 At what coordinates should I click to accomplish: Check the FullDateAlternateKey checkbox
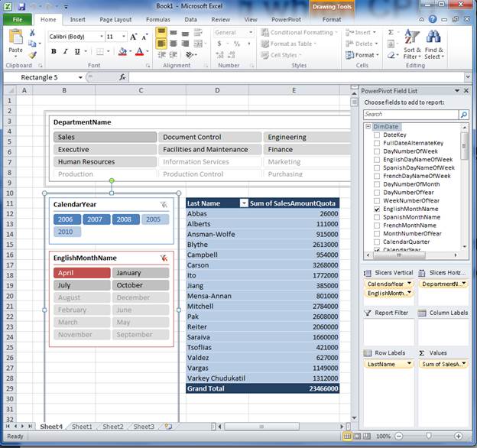pyautogui.click(x=377, y=143)
